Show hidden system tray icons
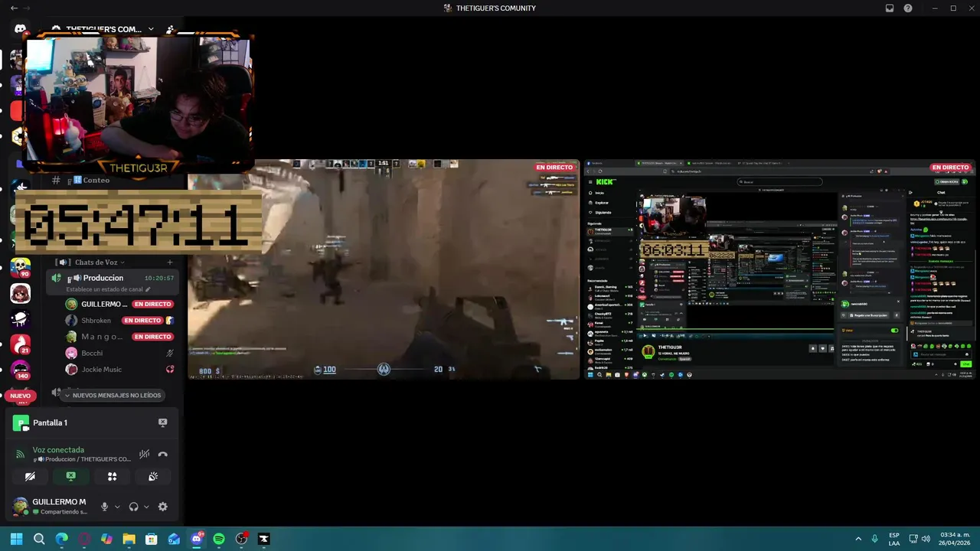This screenshot has height=551, width=980. [x=858, y=539]
